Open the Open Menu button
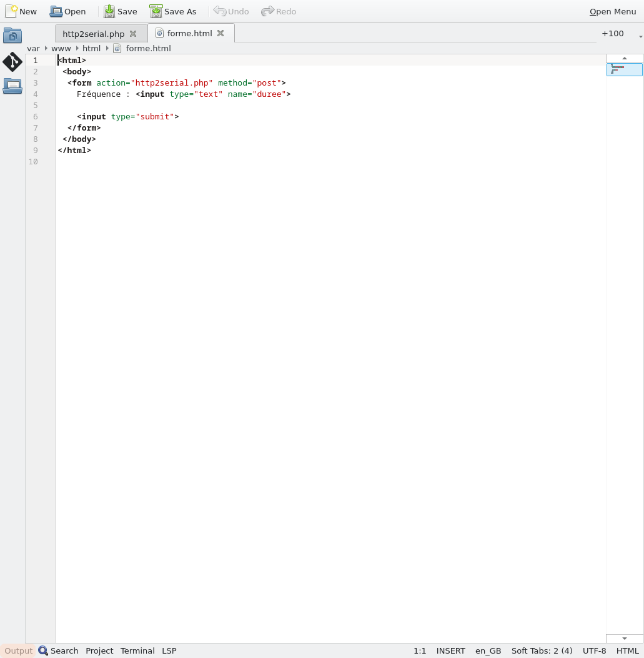 click(x=613, y=11)
